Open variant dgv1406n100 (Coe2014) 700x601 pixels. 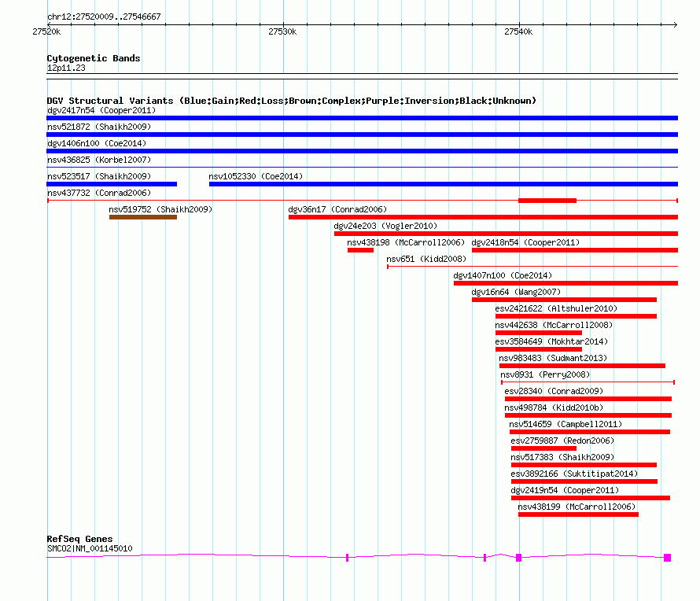97,143
